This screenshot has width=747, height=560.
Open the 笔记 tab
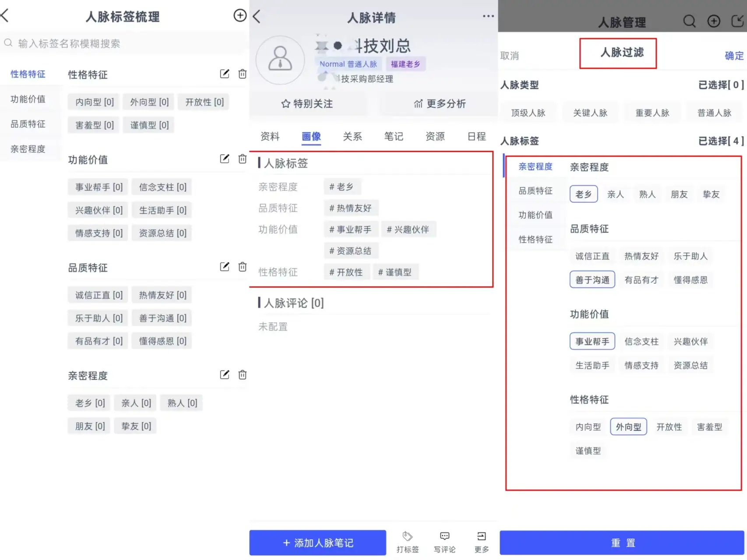tap(393, 136)
